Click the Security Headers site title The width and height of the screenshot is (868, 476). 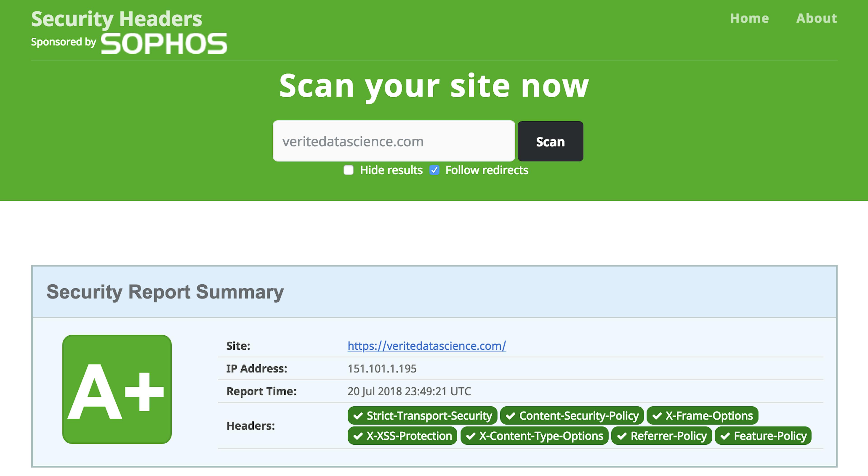coord(117,19)
